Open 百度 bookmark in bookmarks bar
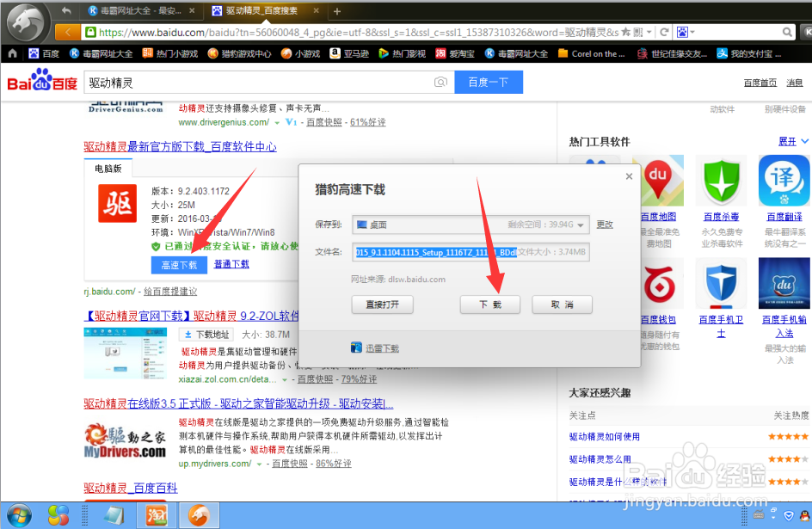The width and height of the screenshot is (812, 529). (44, 53)
